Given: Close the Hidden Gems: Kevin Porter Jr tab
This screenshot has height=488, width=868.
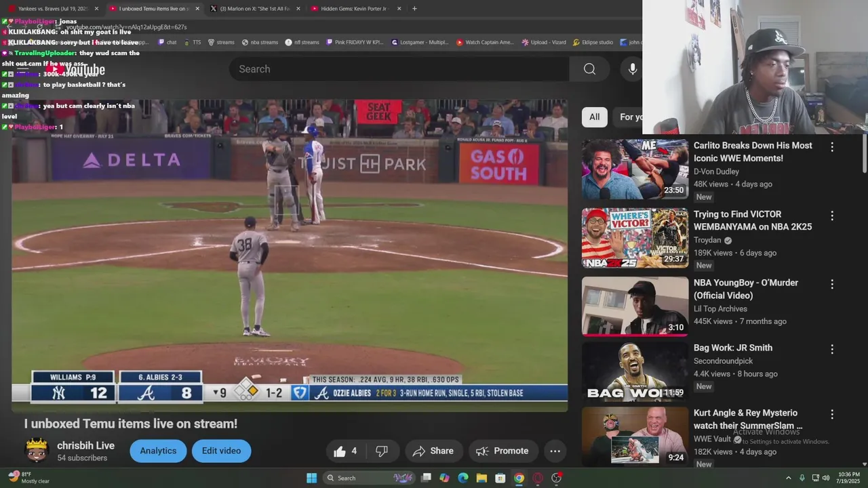Looking at the screenshot, I should 399,9.
